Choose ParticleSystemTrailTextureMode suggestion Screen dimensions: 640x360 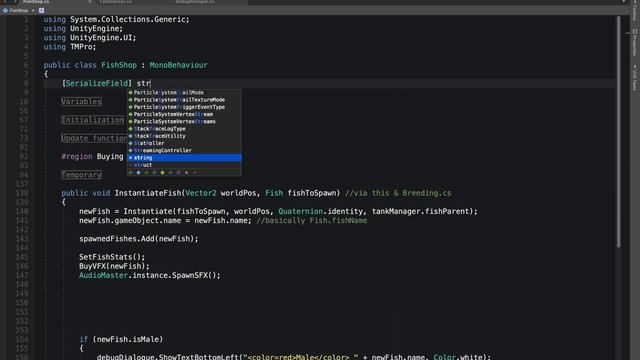(x=184, y=100)
